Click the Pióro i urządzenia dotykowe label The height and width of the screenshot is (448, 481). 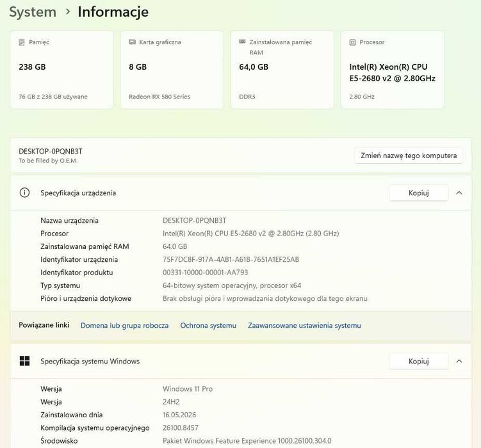pos(86,298)
